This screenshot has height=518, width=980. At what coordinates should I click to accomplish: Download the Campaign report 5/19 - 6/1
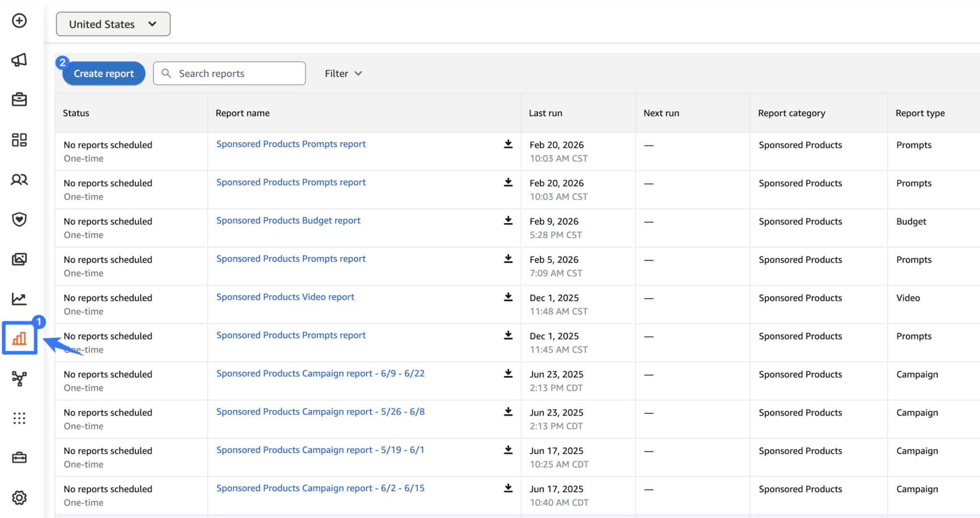tap(508, 450)
